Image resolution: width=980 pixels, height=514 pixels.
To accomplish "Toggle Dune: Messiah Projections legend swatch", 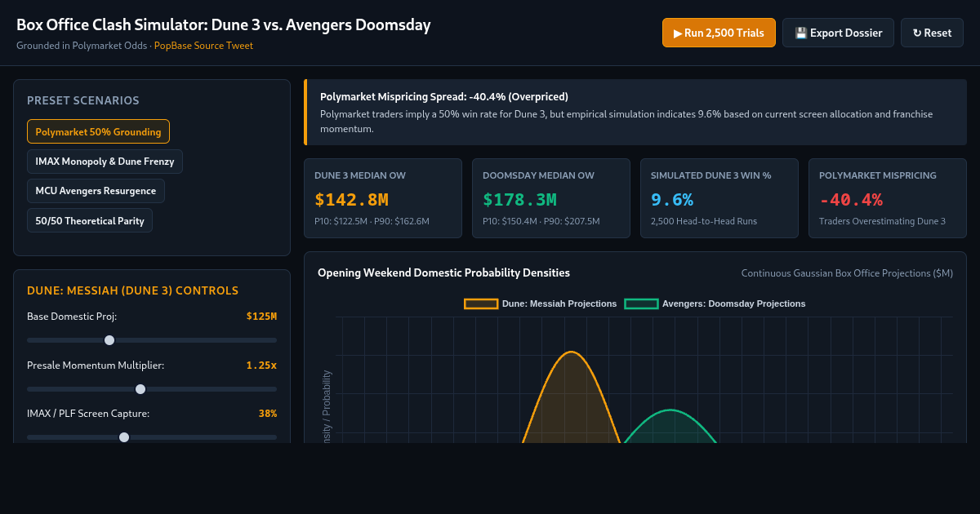I will coord(481,304).
